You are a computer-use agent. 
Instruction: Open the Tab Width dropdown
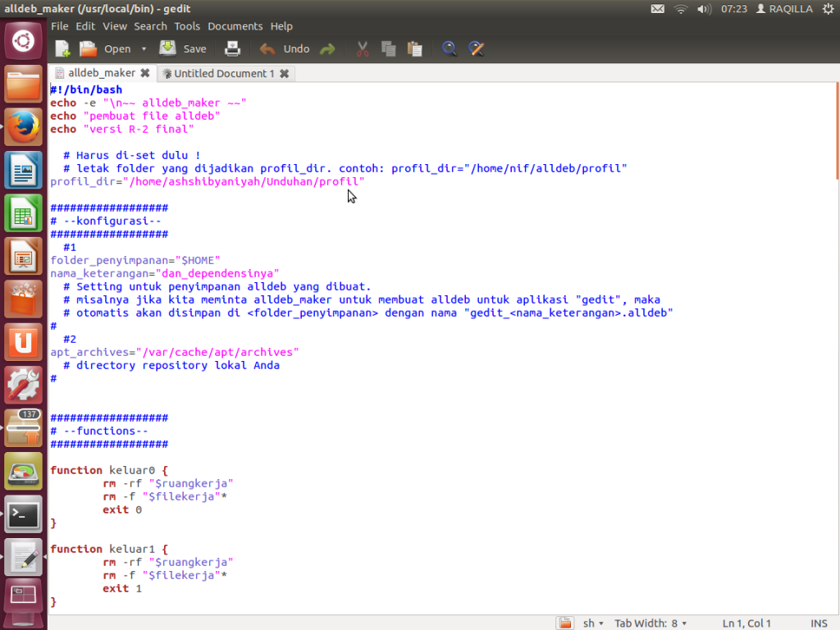tap(651, 623)
